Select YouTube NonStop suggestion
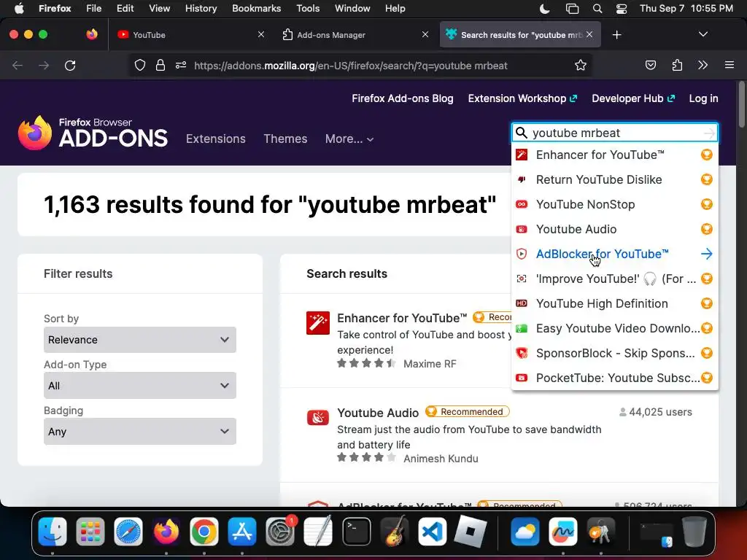Viewport: 747px width, 560px height. tap(614, 204)
